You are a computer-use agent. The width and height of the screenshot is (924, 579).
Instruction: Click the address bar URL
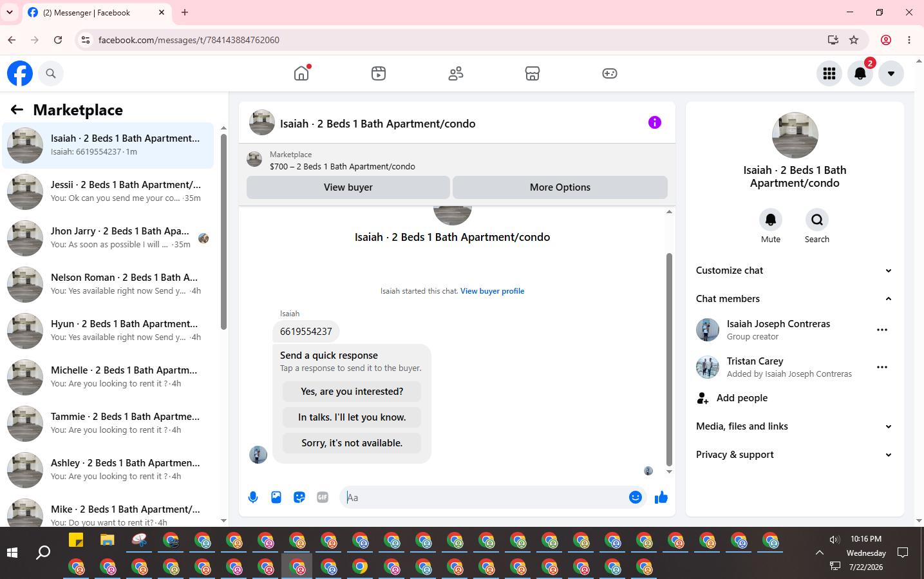189,40
